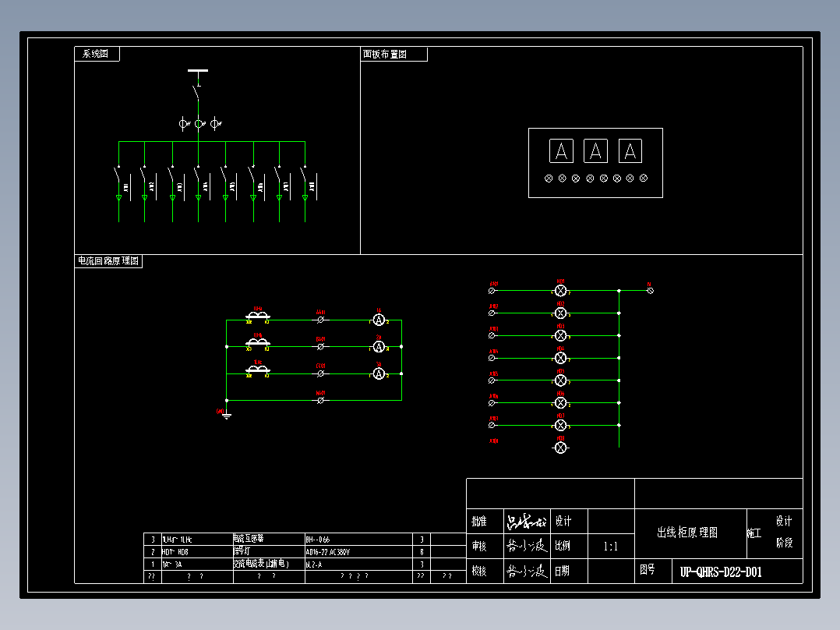Viewport: 840px width, 630px height.
Task: Click the N terminal symbol on lamp circuit
Action: click(651, 291)
